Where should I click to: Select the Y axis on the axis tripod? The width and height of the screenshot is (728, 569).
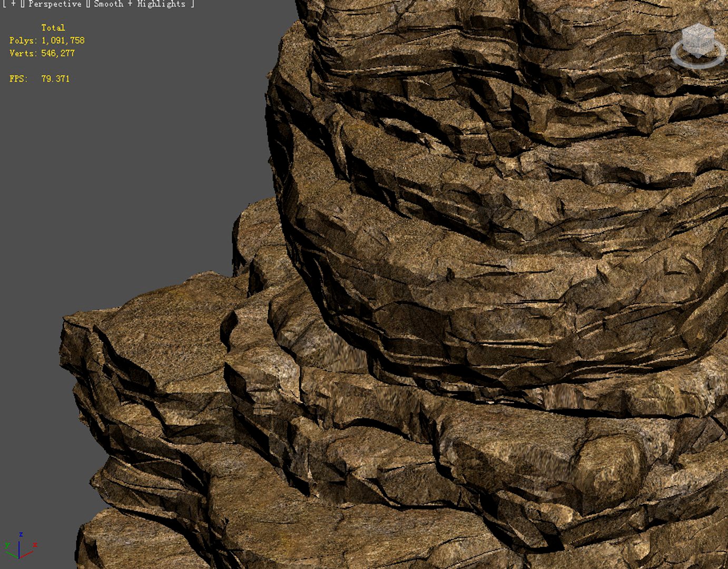click(7, 545)
